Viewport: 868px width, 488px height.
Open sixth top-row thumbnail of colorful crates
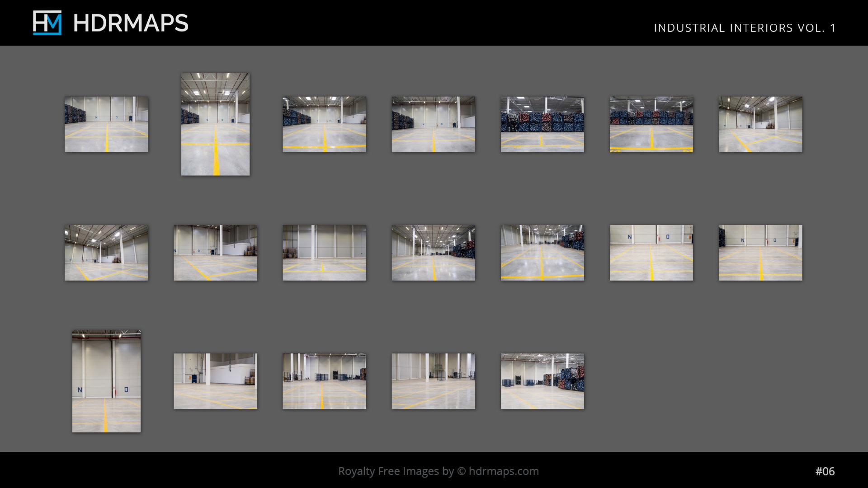[x=651, y=124]
